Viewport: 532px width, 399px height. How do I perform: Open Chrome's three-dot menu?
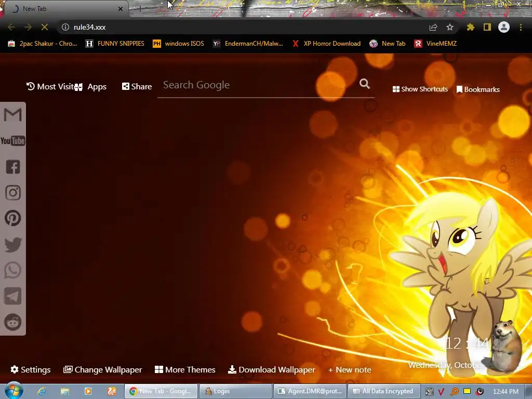521,27
